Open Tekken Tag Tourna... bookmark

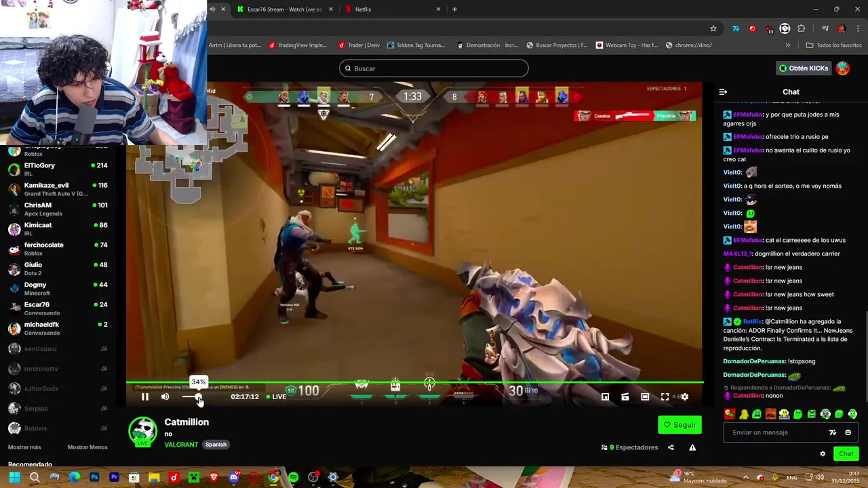point(416,45)
